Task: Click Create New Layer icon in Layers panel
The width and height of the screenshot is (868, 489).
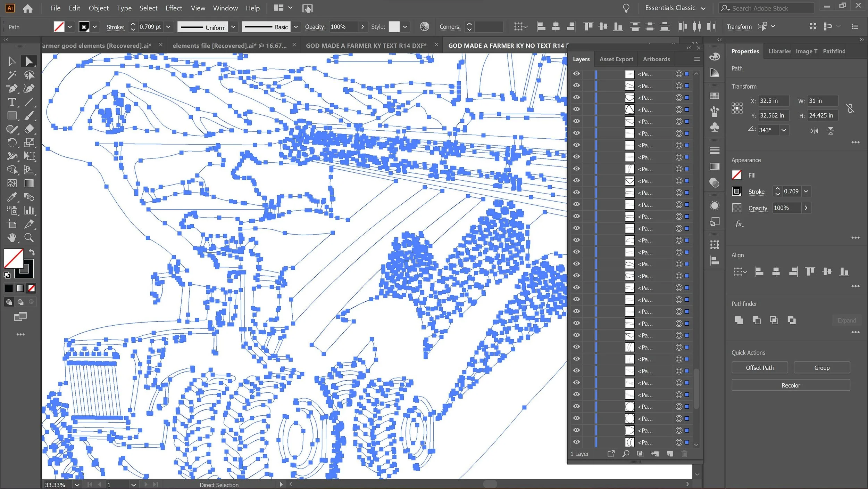Action: pos(670,454)
